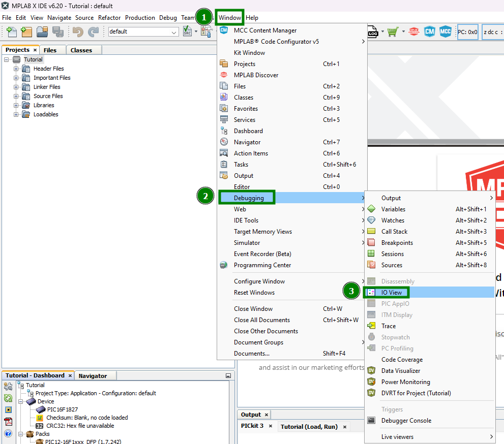Open the project configuration dropdown showing default
This screenshot has width=504, height=444.
143,32
